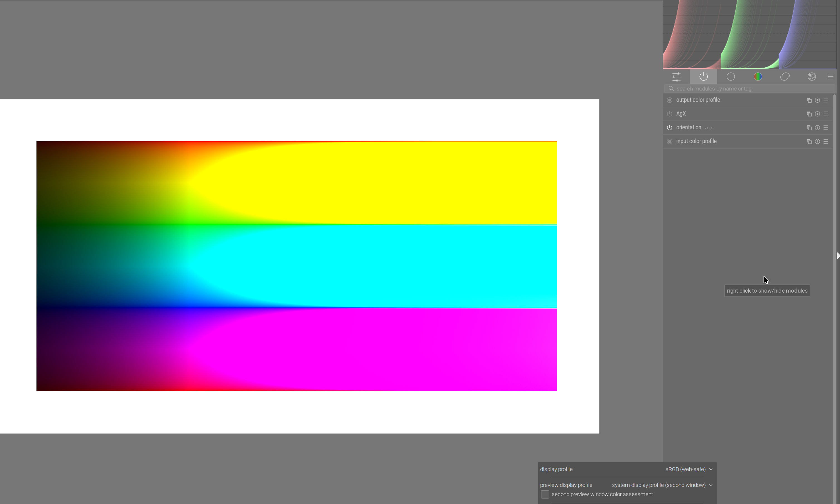Collapse the right panel via edge arrow
Screen dimensions: 840x504
click(x=837, y=256)
